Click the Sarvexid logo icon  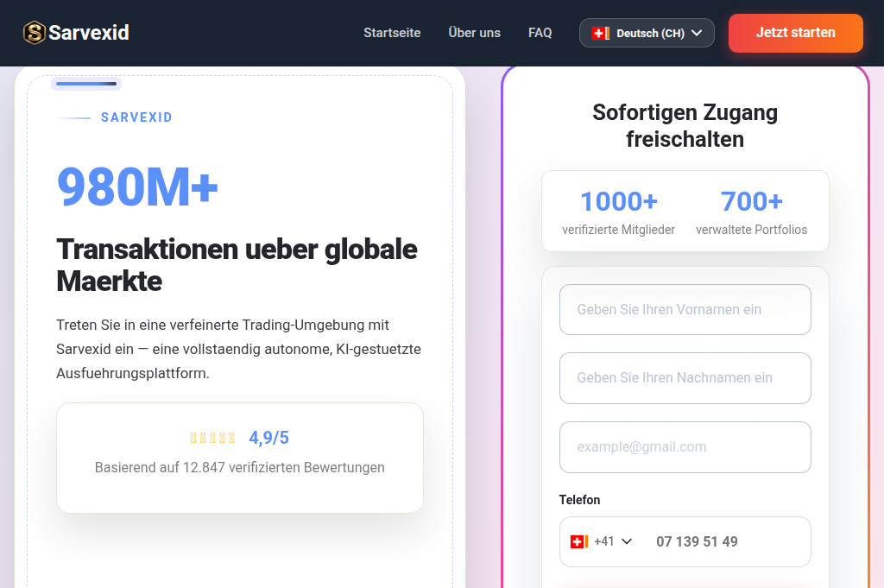pyautogui.click(x=35, y=33)
